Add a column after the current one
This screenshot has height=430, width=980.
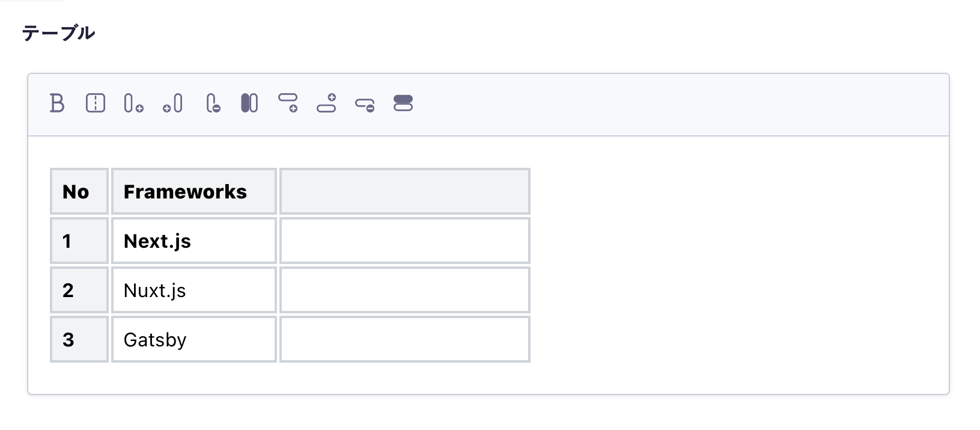pos(133,103)
